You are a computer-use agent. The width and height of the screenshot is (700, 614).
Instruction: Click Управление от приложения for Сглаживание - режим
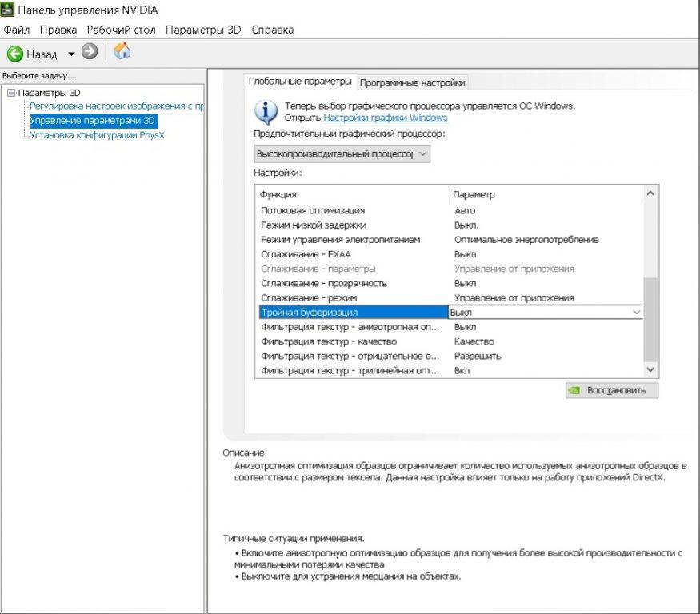(514, 297)
